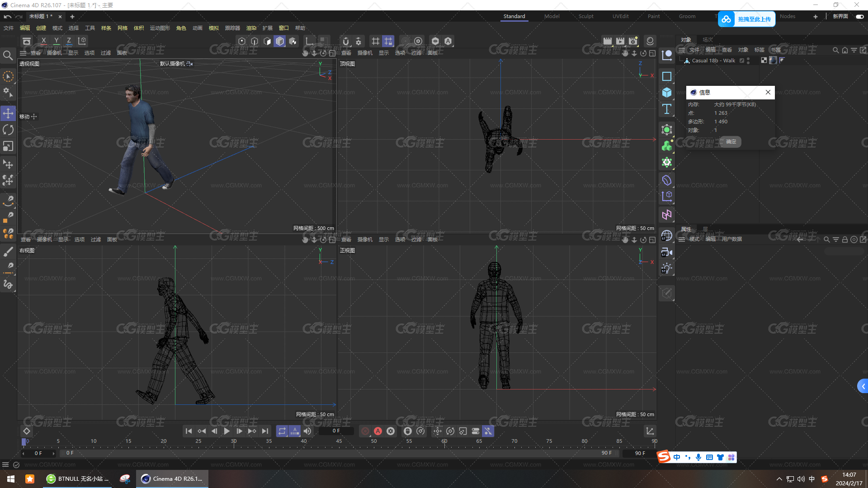Open the 摄像机 menu in top view
This screenshot has width=868, height=488.
(x=365, y=53)
